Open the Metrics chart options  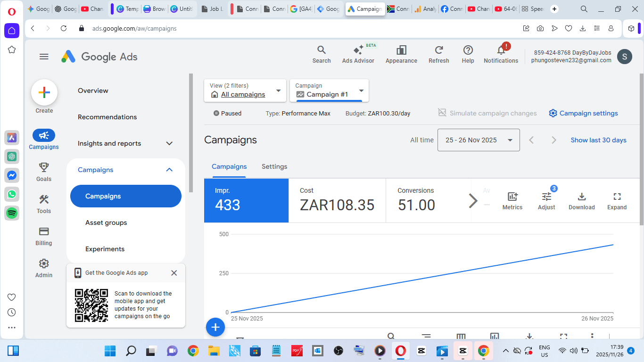coord(512,201)
